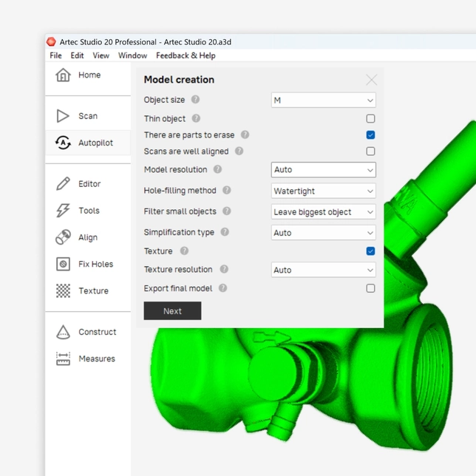The width and height of the screenshot is (476, 476).
Task: Open the Construct cone icon
Action: click(x=64, y=332)
